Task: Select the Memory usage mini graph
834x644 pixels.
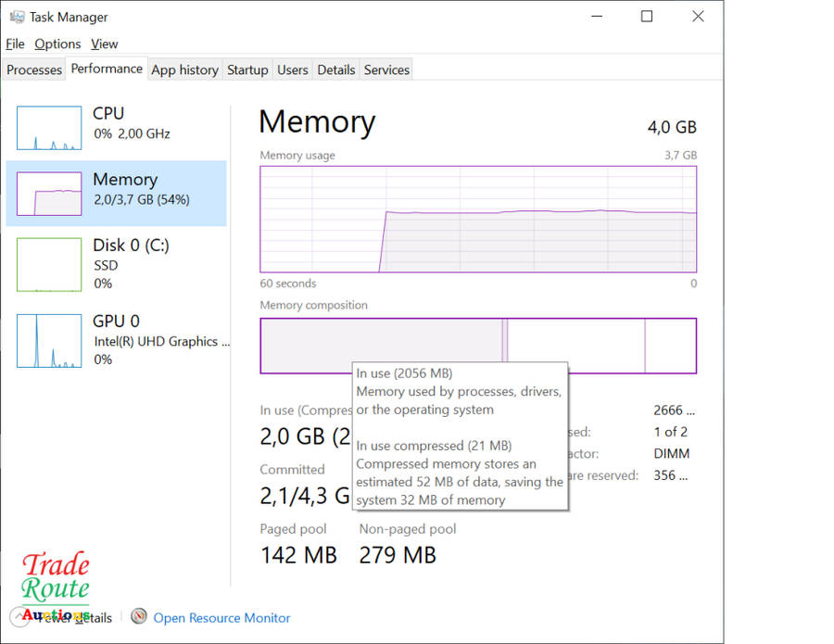Action: coord(49,194)
